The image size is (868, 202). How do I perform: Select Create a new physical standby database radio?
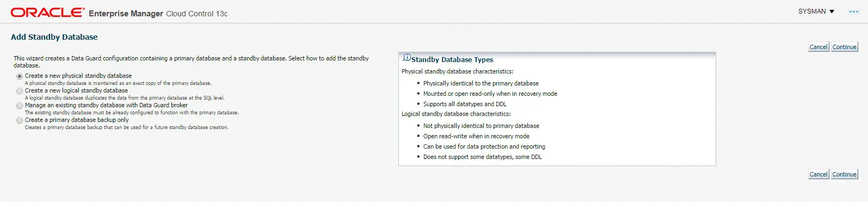pos(20,76)
